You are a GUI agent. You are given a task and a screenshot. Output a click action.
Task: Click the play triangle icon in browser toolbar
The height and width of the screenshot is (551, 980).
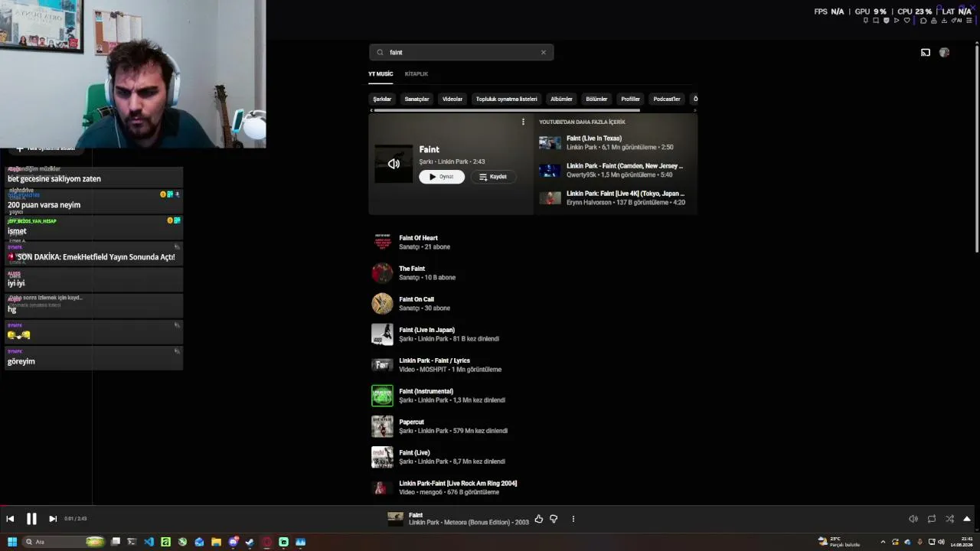897,21
